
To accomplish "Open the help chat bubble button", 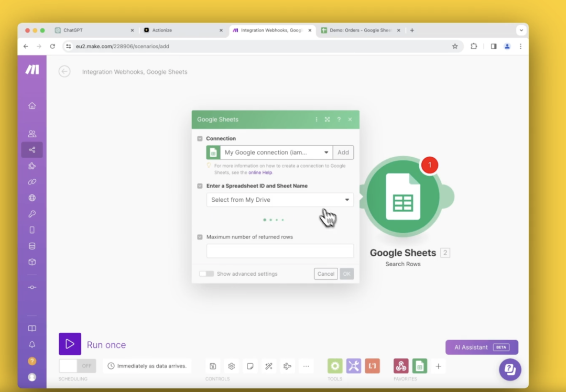I will pos(510,369).
